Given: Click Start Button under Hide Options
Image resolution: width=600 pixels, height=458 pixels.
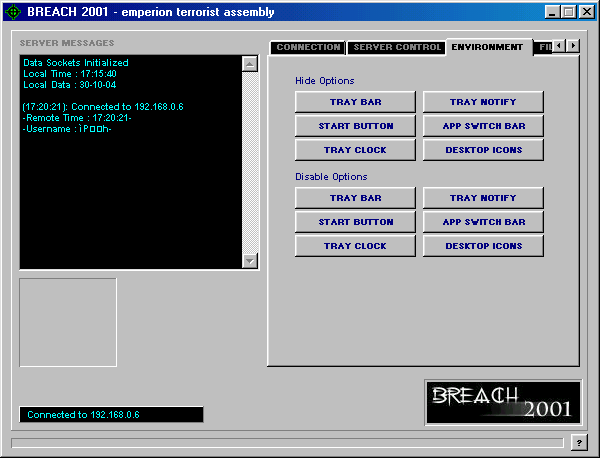Looking at the screenshot, I should 355,126.
